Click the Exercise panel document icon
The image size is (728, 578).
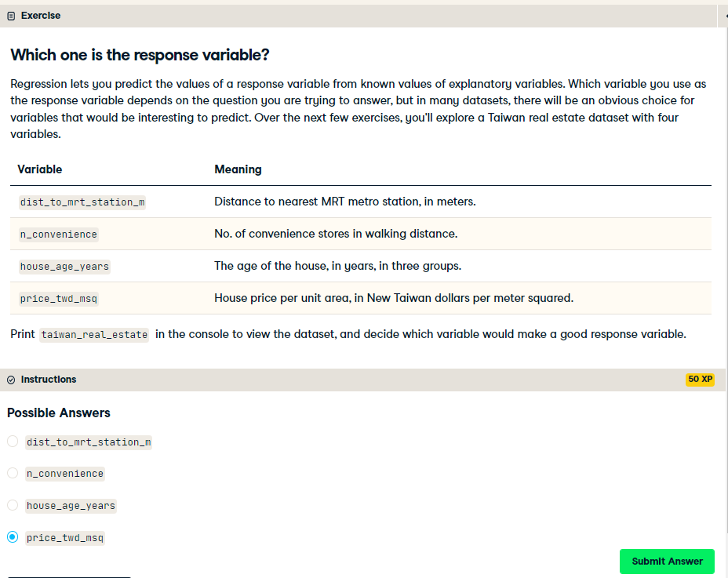click(11, 16)
